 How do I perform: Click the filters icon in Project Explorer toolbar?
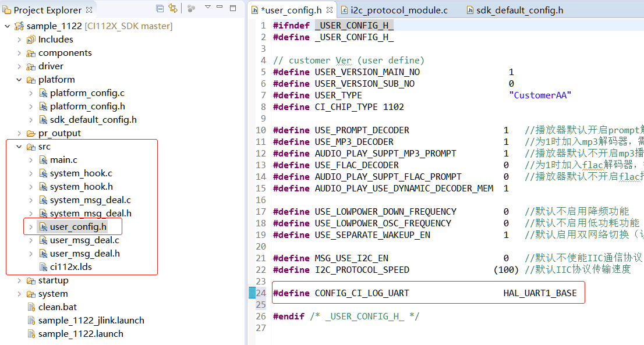pos(191,8)
